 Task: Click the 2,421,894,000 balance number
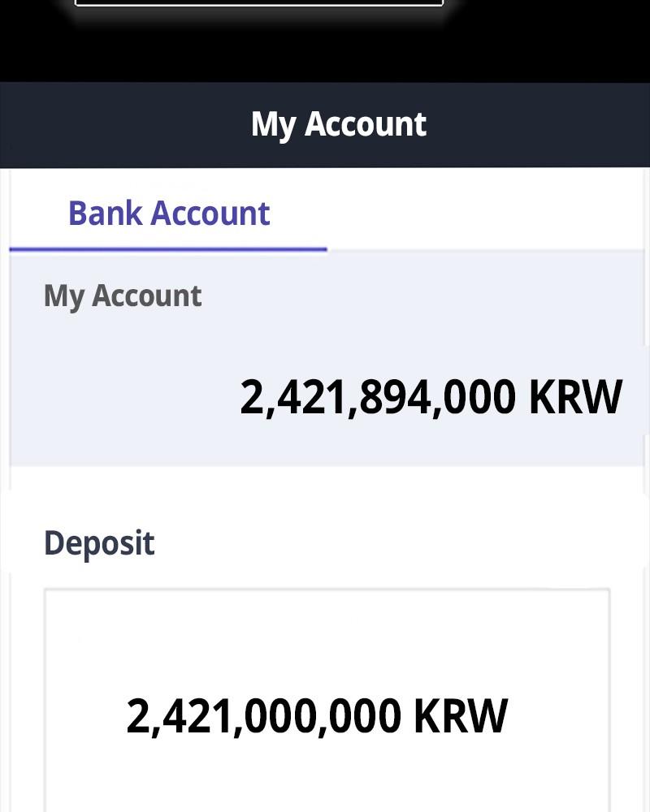click(377, 398)
